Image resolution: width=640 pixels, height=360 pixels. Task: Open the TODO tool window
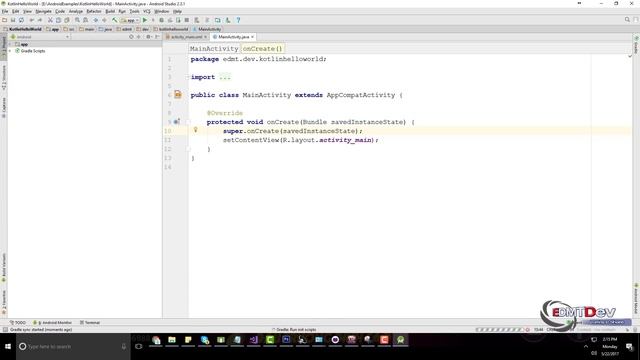(18, 322)
